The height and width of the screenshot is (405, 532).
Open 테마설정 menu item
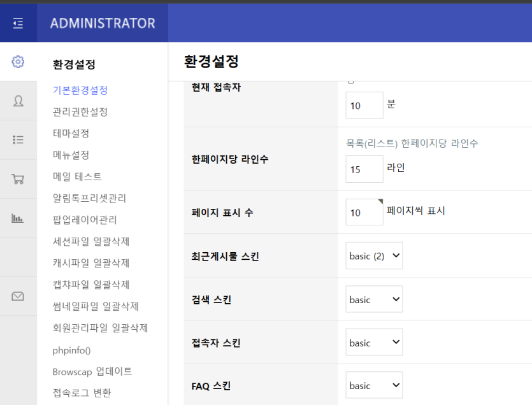point(71,133)
